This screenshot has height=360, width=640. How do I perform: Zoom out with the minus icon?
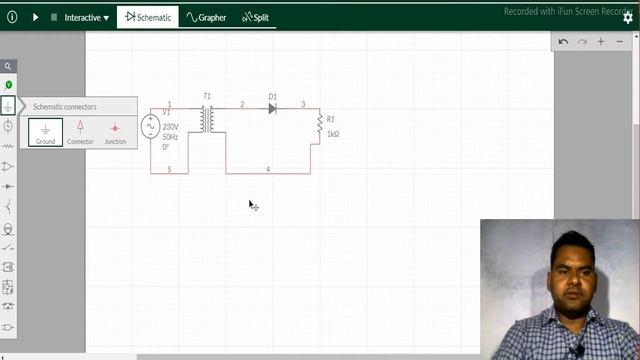click(x=620, y=42)
